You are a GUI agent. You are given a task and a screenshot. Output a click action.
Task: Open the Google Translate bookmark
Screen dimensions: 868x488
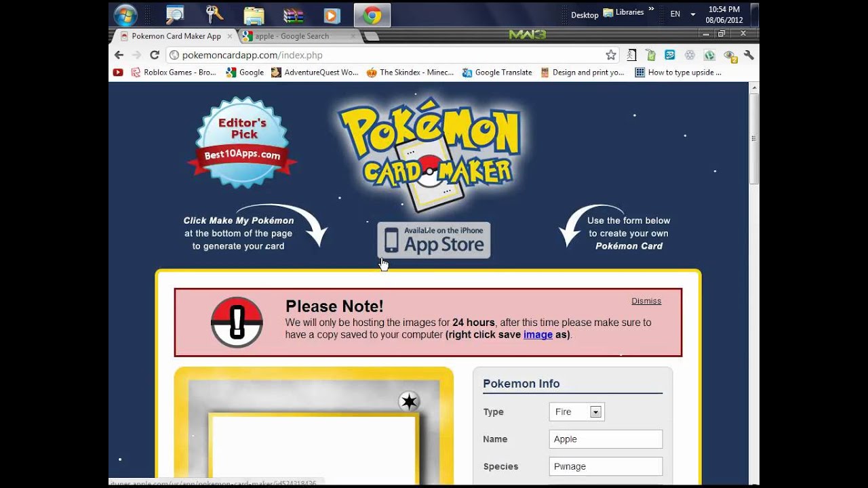[x=497, y=73]
